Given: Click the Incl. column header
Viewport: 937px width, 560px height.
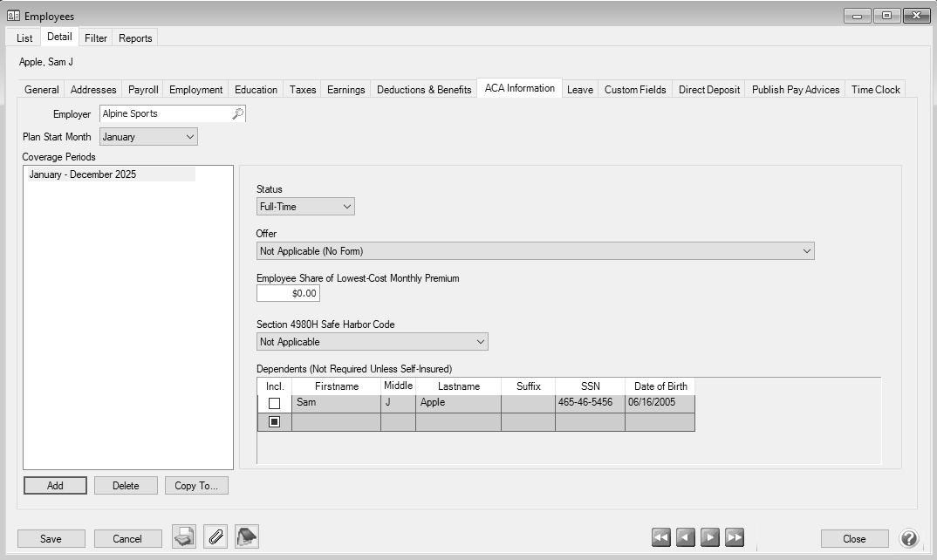Looking at the screenshot, I should coord(275,386).
